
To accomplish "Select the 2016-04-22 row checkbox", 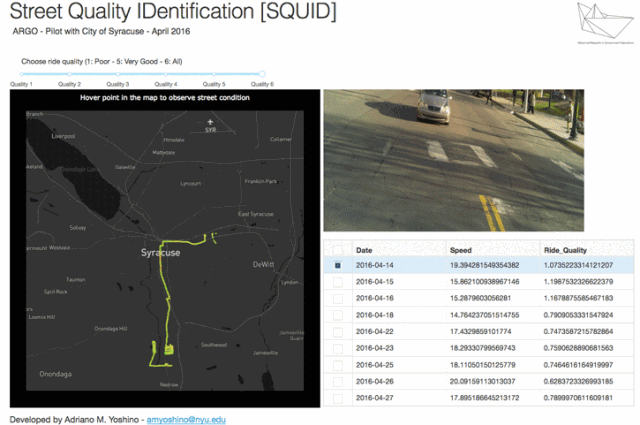I will 338,330.
